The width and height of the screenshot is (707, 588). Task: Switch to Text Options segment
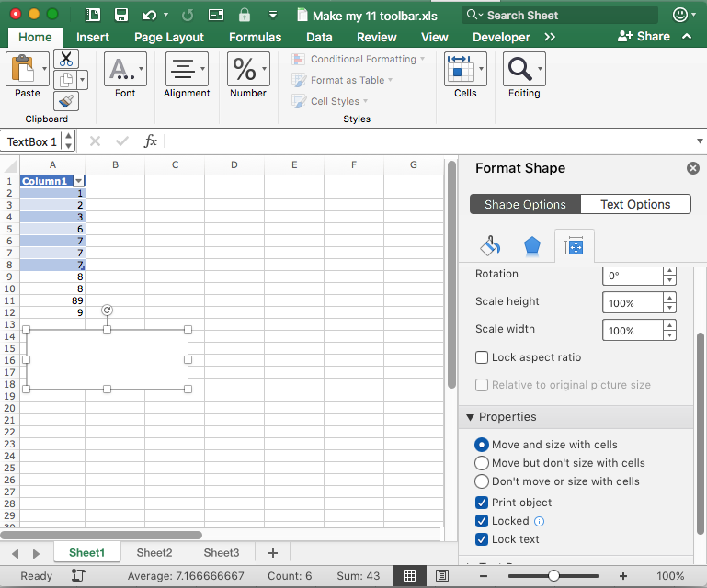[x=635, y=204]
